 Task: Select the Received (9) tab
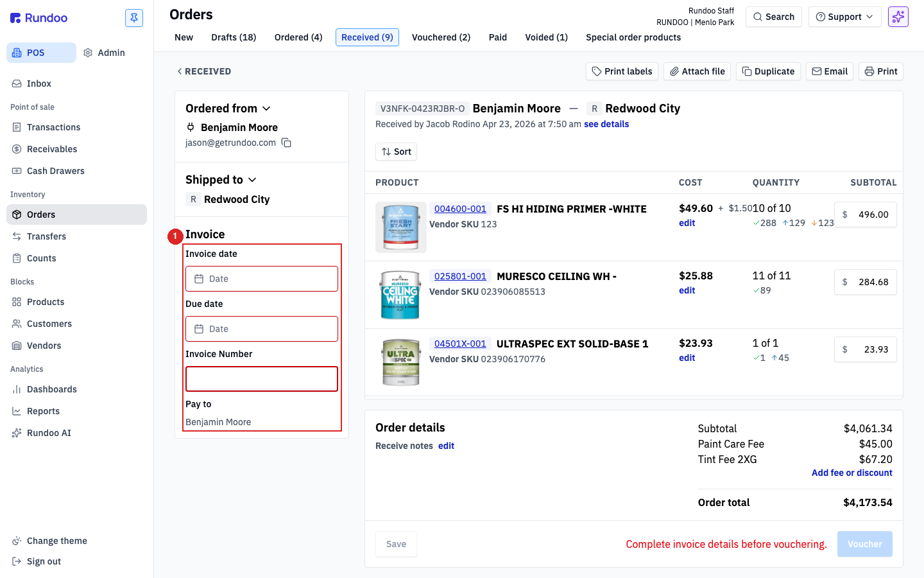367,37
